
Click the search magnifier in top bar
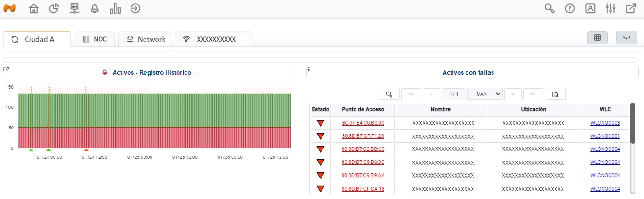(549, 8)
